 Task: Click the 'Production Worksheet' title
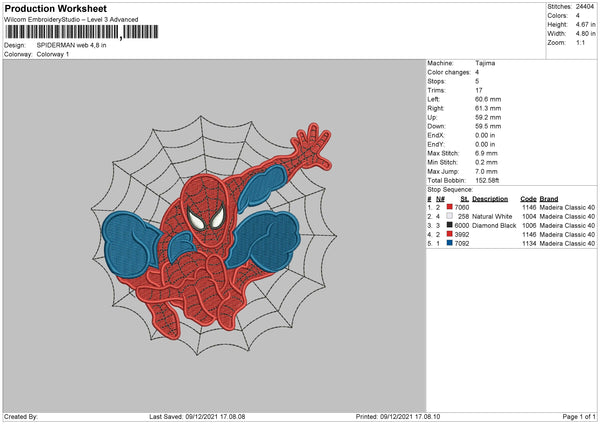click(55, 8)
